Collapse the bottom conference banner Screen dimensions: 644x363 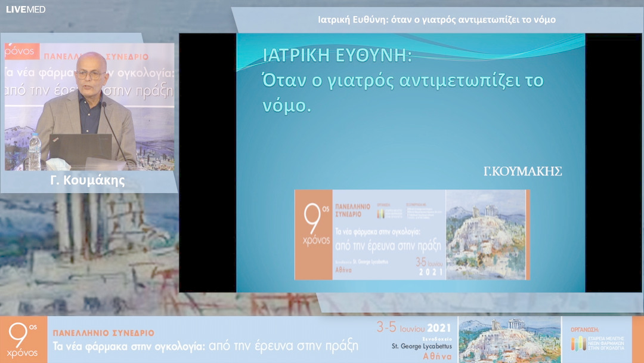point(322,340)
